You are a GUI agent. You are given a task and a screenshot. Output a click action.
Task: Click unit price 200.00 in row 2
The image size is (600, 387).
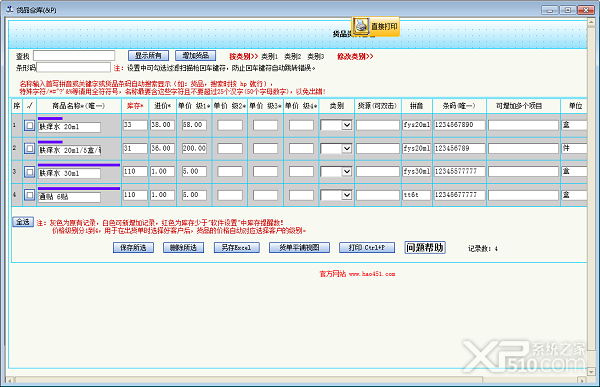coord(194,148)
